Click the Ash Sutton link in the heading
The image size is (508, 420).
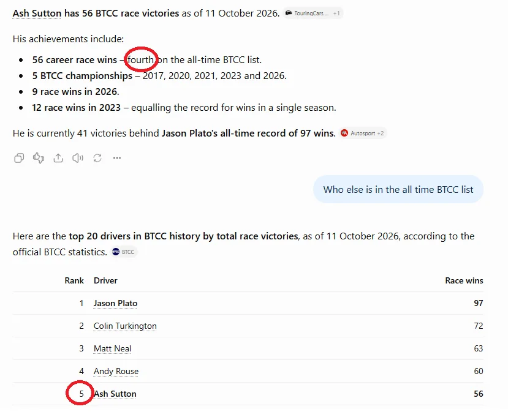point(37,13)
